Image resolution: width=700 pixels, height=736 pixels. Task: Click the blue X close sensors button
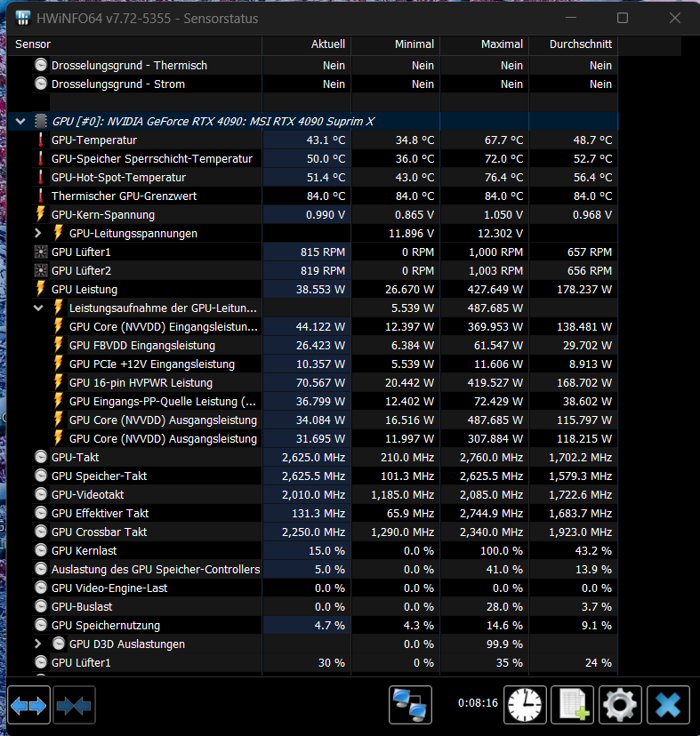pos(668,705)
